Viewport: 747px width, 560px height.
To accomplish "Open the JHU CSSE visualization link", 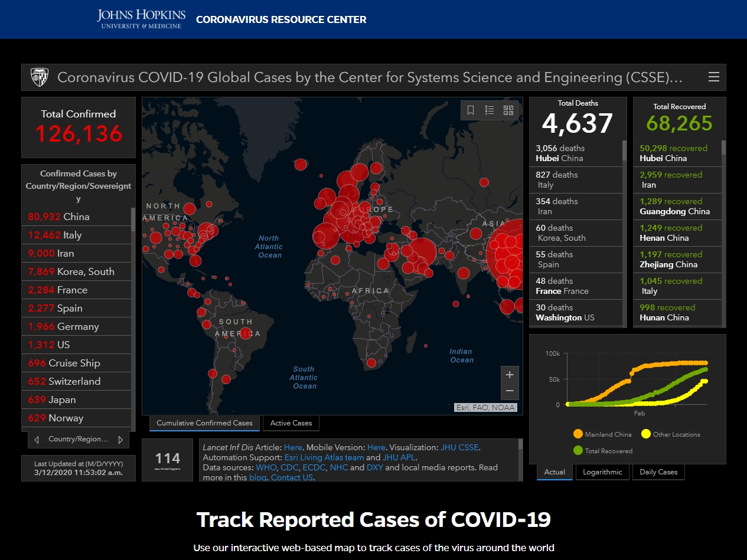I will (459, 447).
